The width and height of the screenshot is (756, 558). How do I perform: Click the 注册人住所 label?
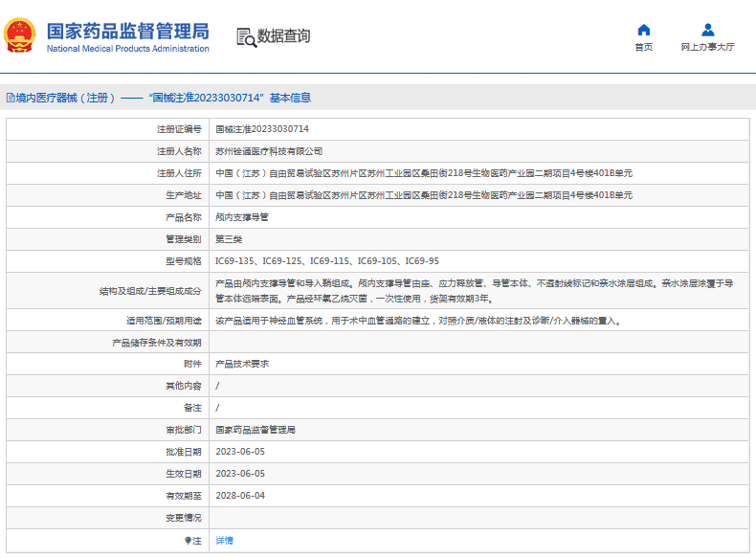pyautogui.click(x=179, y=173)
